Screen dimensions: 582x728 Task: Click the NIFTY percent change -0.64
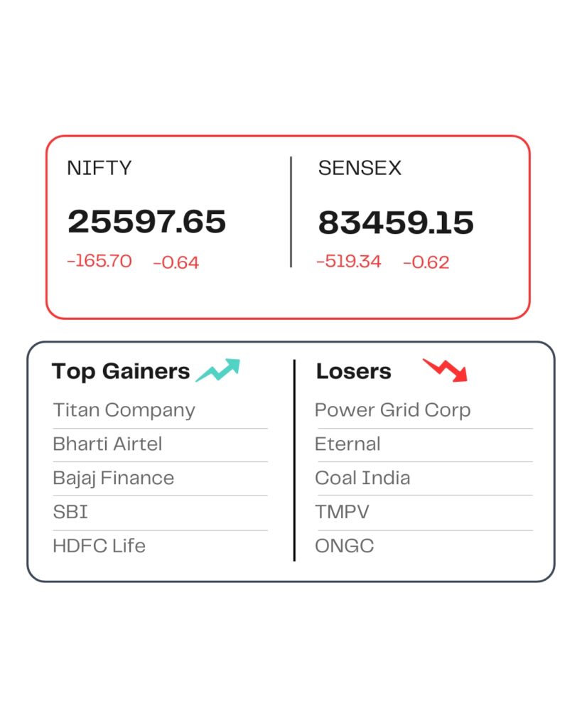pos(176,262)
